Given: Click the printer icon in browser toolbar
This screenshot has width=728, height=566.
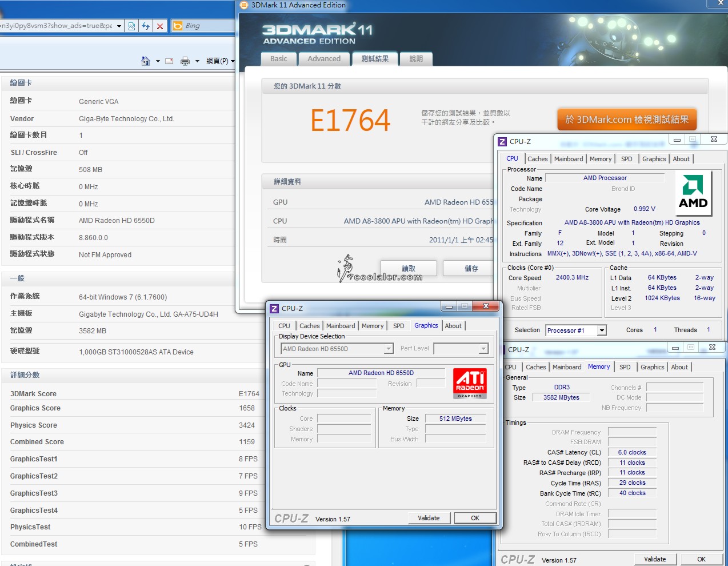Looking at the screenshot, I should [x=185, y=61].
